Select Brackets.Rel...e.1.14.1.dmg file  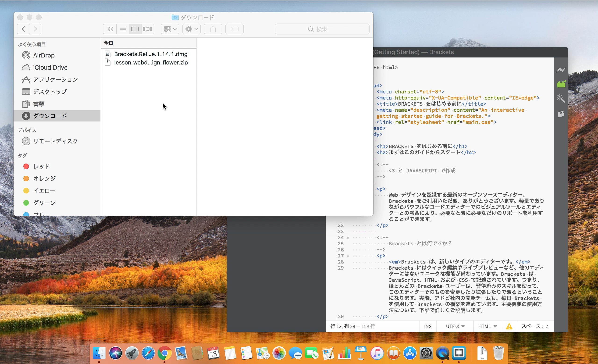[x=149, y=54]
